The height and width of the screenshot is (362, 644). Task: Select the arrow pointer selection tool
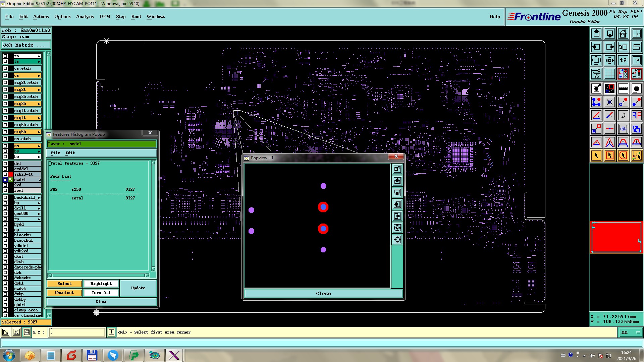[x=596, y=156]
